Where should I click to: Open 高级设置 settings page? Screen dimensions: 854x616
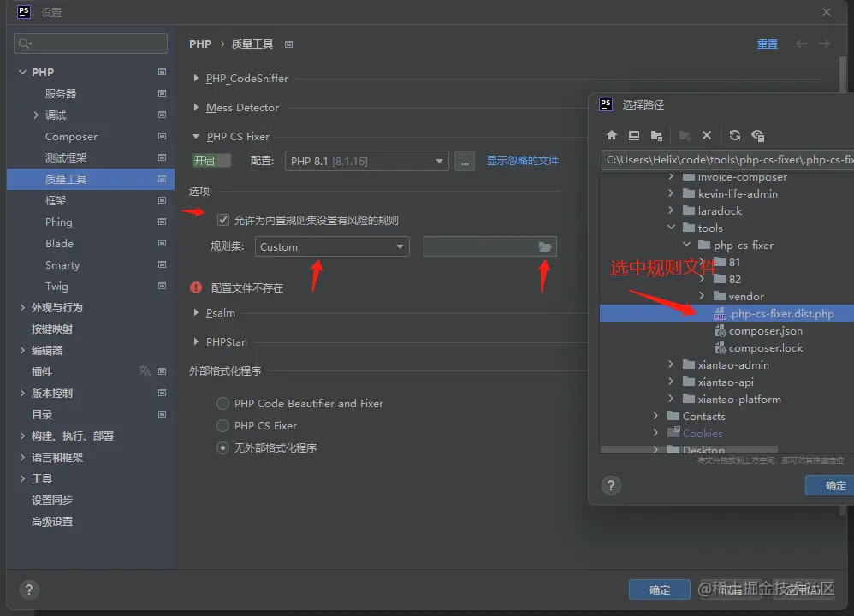(51, 521)
